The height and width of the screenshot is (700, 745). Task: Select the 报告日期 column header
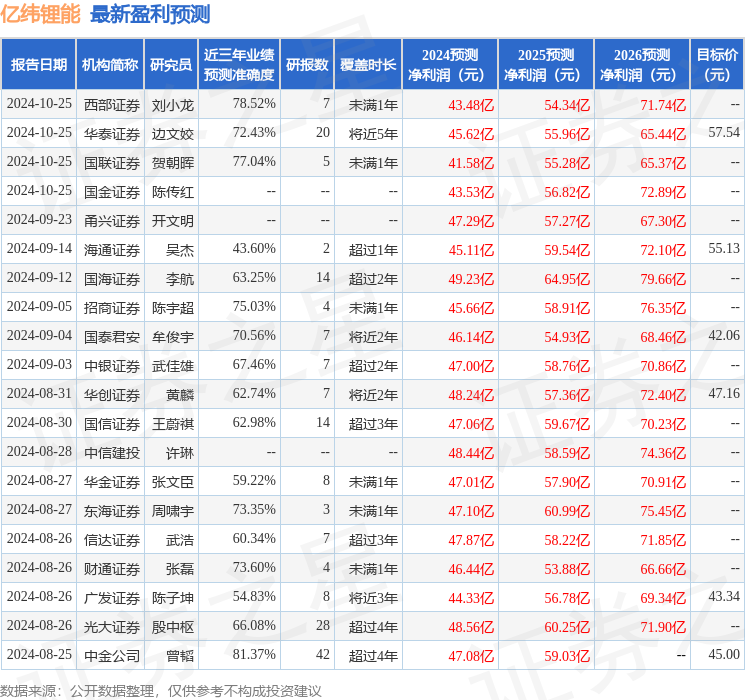pos(39,65)
